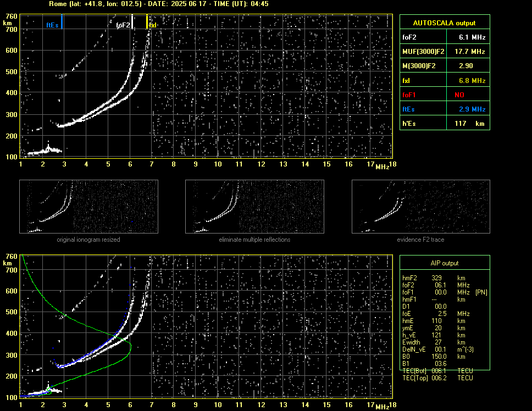Click the DelN_vE value '00.1'
532x411 pixels.
click(441, 349)
